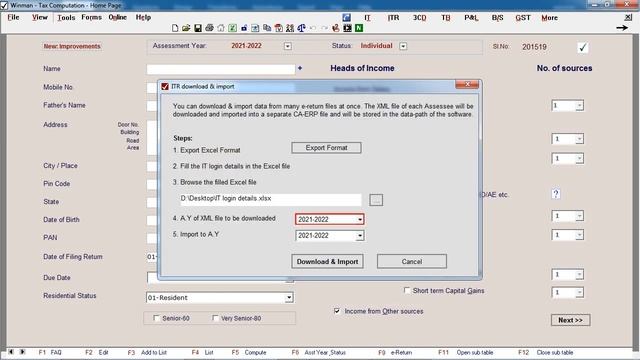
Task: Click the Next >> button
Action: pyautogui.click(x=570, y=320)
